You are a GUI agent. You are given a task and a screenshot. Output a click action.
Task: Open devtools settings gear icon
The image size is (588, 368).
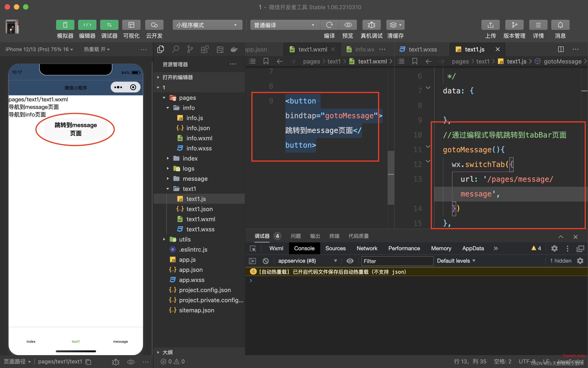(554, 248)
